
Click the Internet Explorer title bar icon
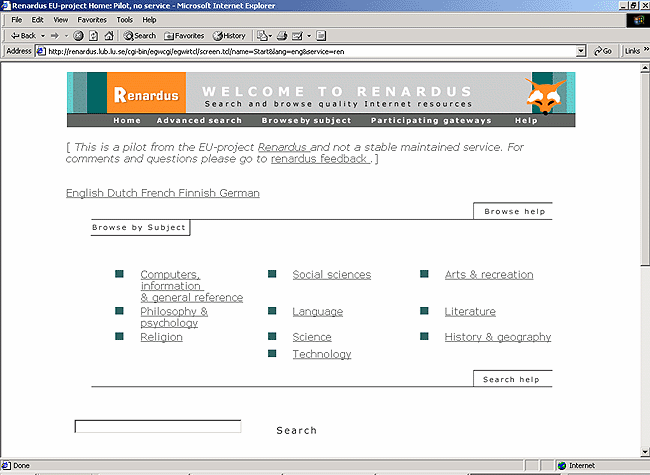[x=5, y=5]
